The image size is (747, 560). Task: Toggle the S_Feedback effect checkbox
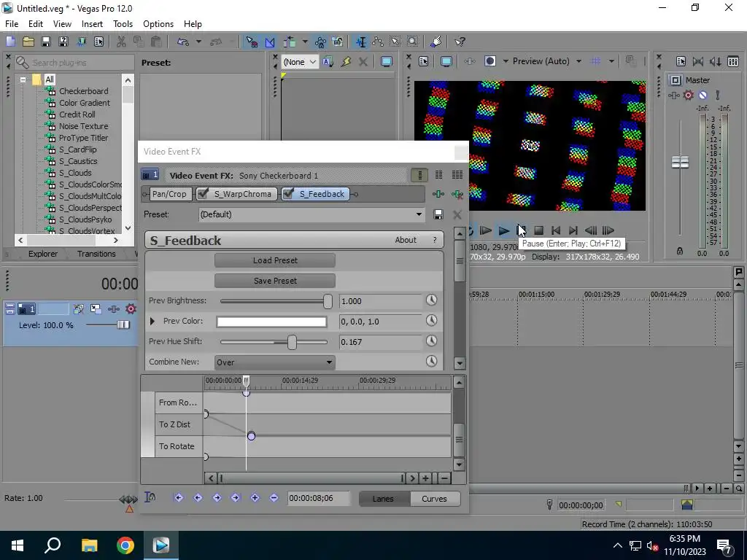(288, 193)
